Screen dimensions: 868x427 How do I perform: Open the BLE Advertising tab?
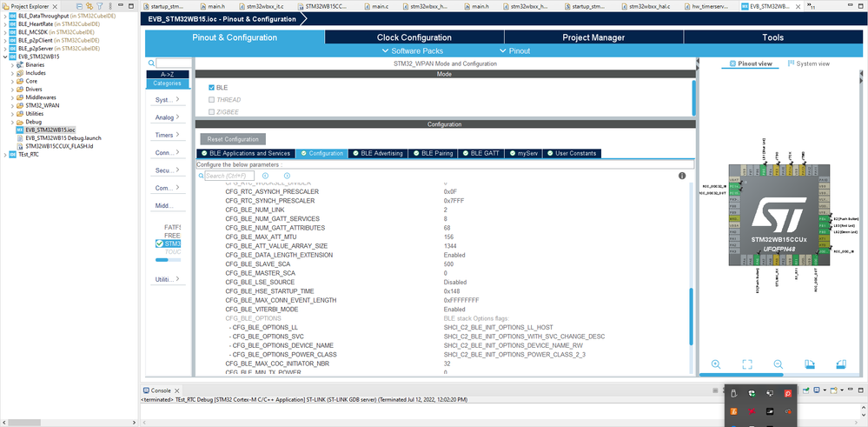(x=378, y=153)
